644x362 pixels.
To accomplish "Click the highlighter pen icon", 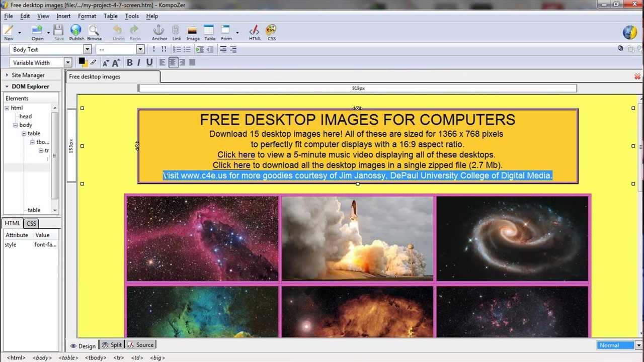I will tap(93, 62).
